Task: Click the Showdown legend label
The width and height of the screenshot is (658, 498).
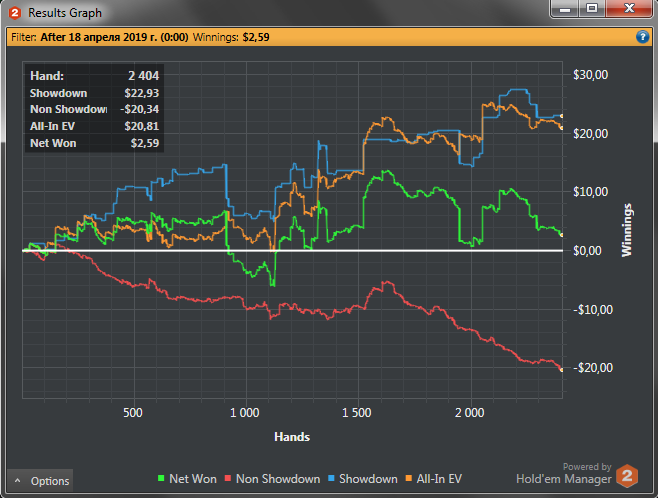Action: pyautogui.click(x=368, y=479)
